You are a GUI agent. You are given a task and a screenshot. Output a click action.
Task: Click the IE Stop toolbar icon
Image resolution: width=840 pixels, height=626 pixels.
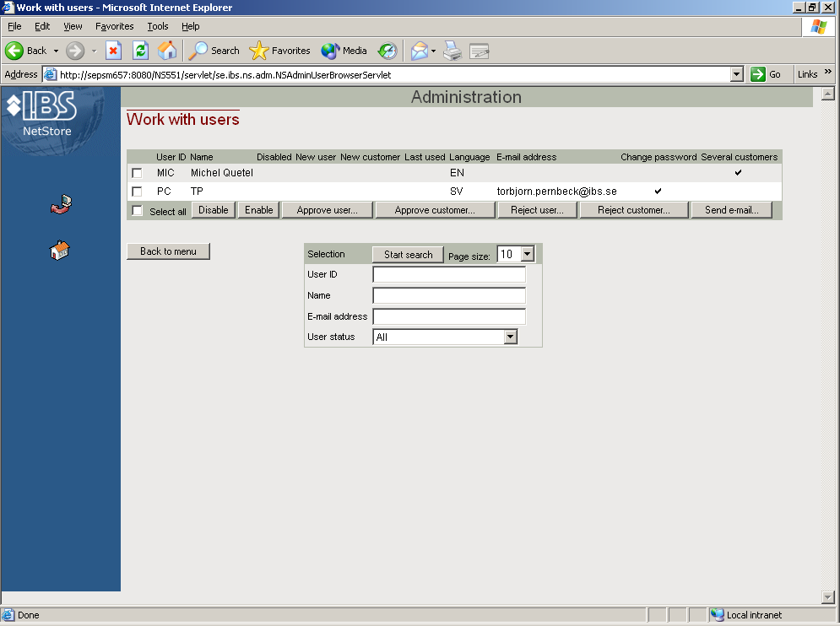[113, 51]
